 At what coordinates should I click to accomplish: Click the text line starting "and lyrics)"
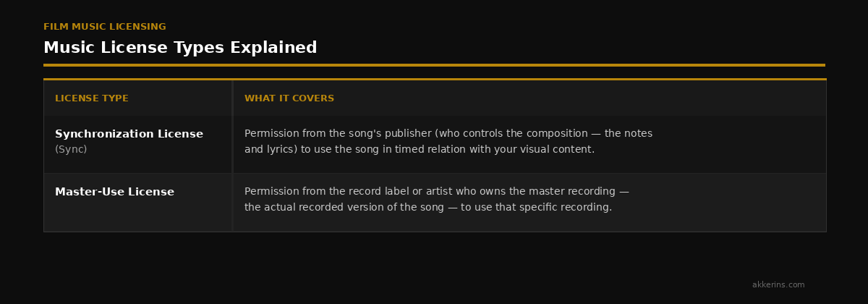click(x=420, y=149)
